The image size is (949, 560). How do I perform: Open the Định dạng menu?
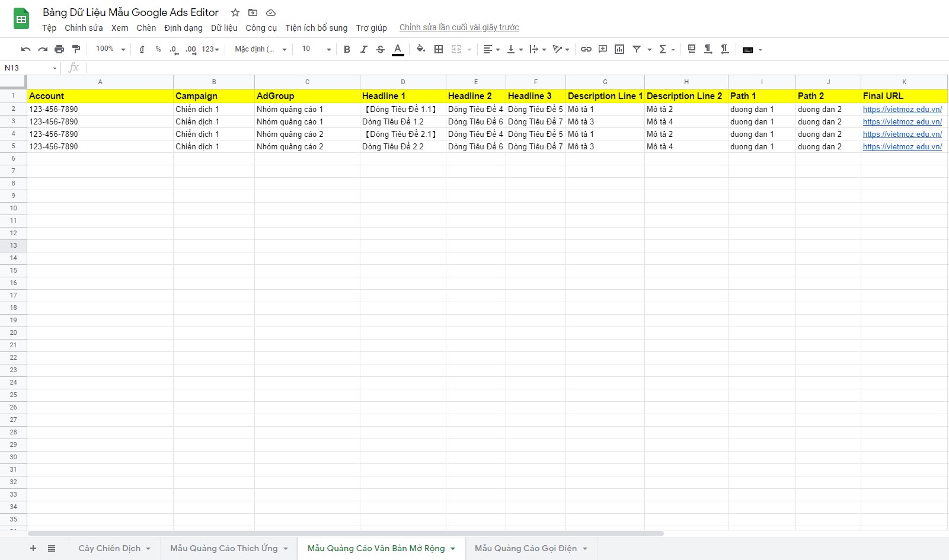(x=183, y=28)
